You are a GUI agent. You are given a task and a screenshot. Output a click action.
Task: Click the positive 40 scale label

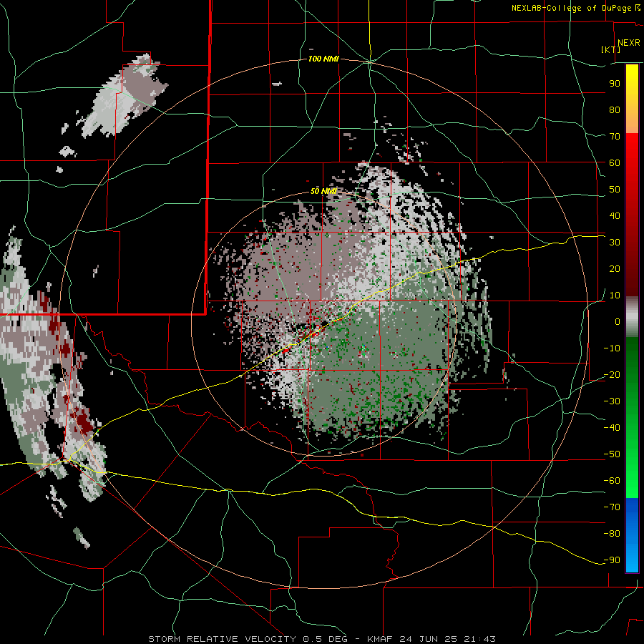(615, 215)
